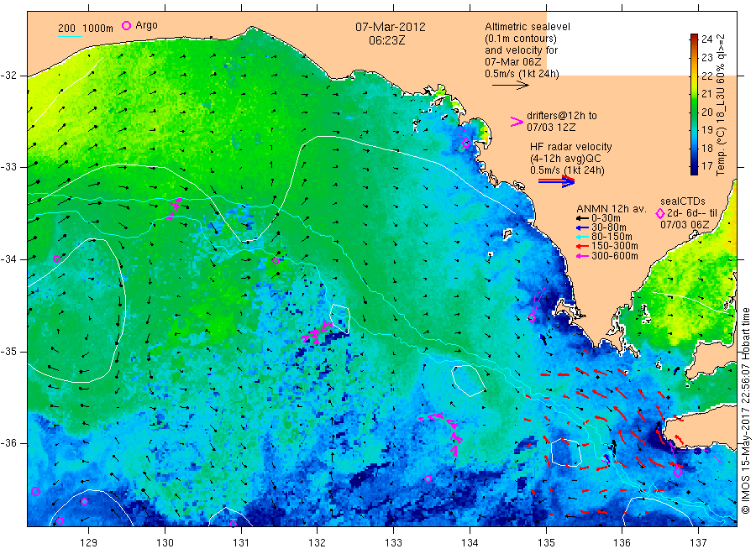Image resolution: width=756 pixels, height=554 pixels.
Task: Click seal CTD diamond near 34.6S 134.8E
Action: coord(532,317)
